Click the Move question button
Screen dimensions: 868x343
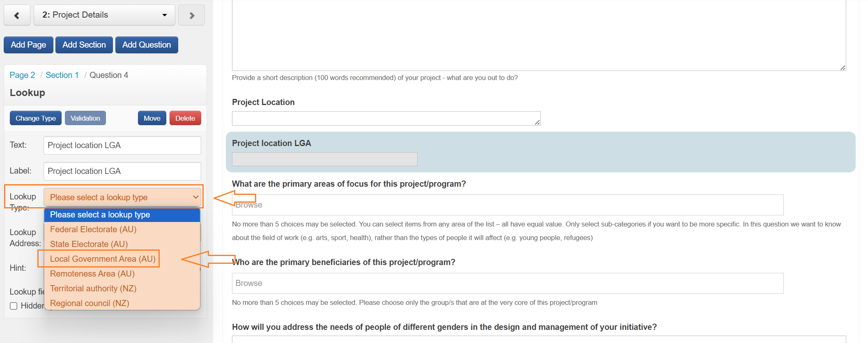point(152,118)
